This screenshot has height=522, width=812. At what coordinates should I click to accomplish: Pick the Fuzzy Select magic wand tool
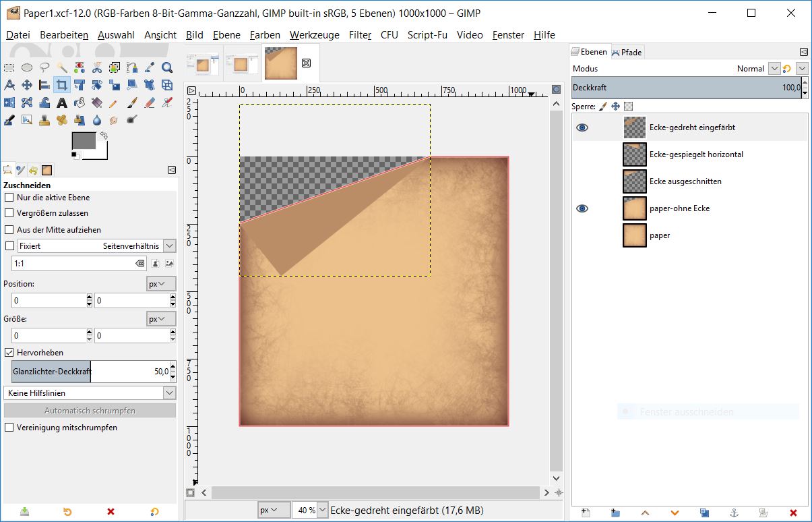62,67
